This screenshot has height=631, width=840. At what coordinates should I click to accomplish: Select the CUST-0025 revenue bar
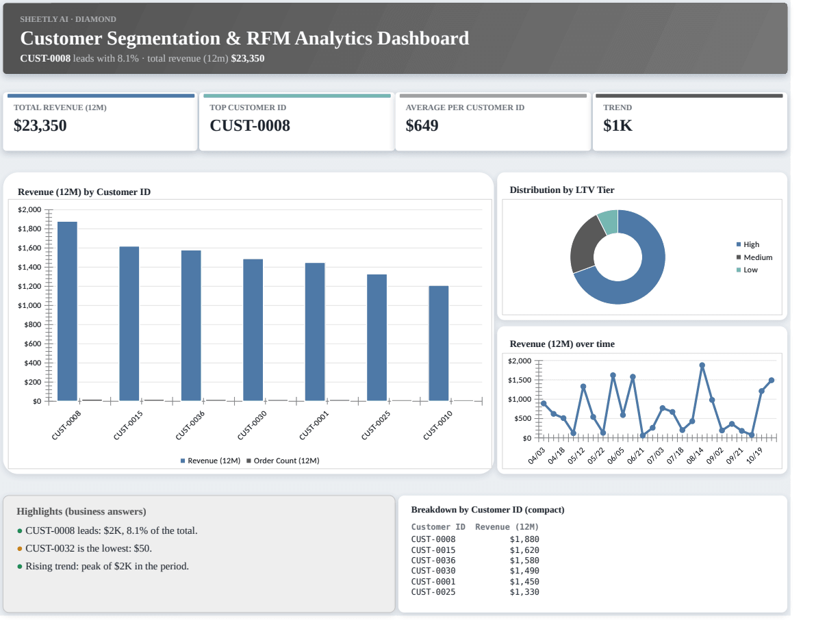[377, 337]
